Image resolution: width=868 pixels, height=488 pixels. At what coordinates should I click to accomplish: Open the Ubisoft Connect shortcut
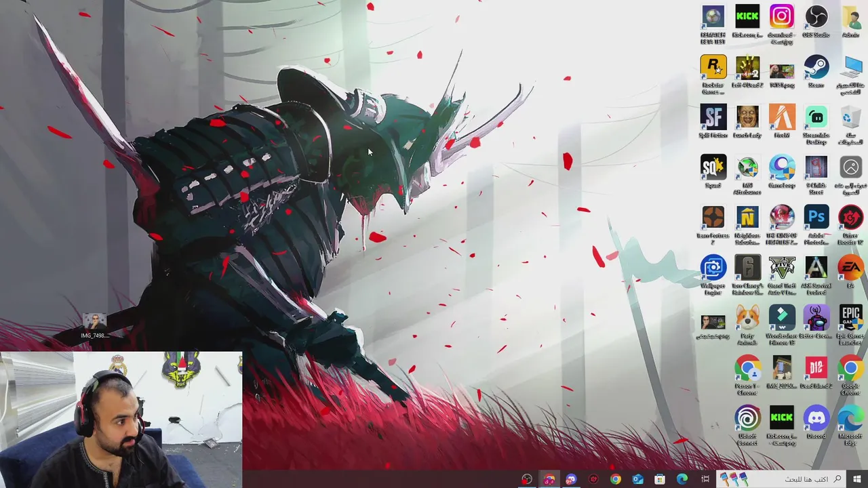(747, 426)
